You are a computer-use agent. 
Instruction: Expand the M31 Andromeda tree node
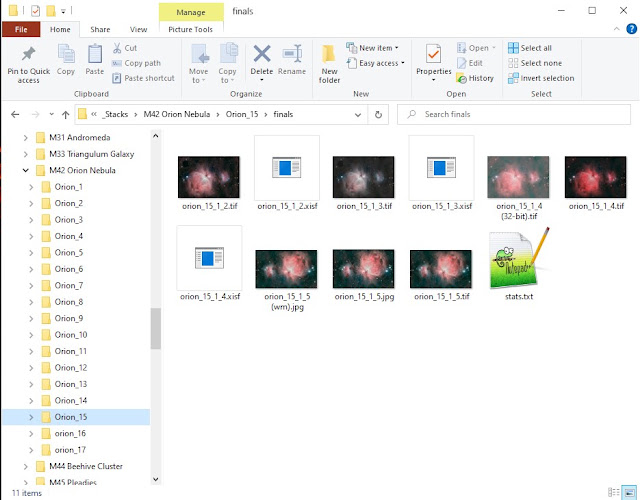26,138
